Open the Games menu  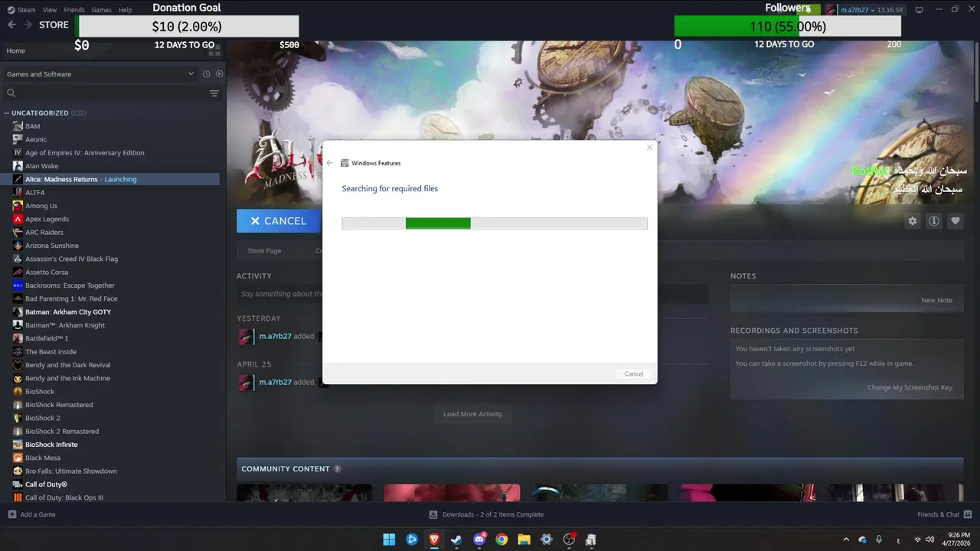coord(101,10)
